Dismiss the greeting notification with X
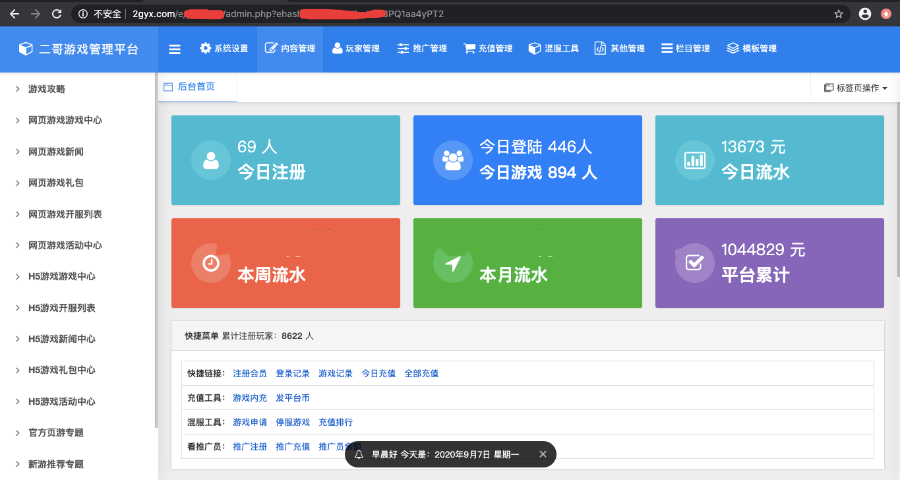 543,454
